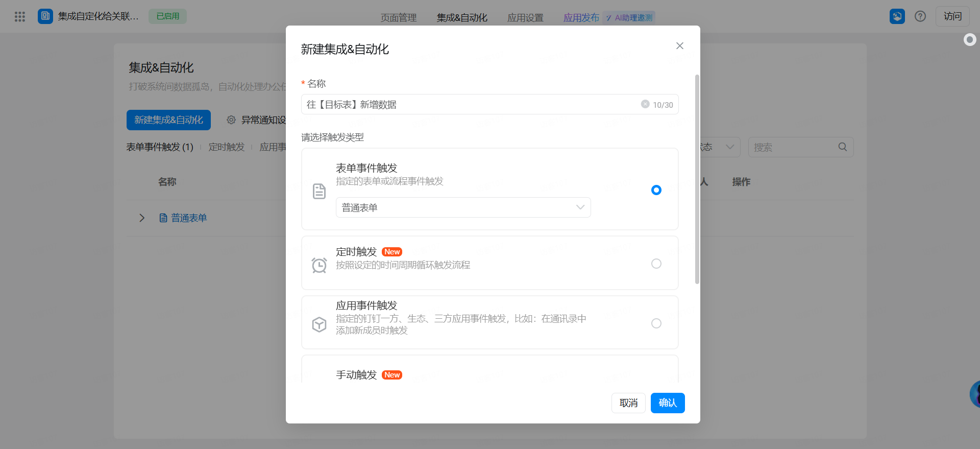Click the document icon beside 普通表单 row
980x449 pixels.
(163, 218)
